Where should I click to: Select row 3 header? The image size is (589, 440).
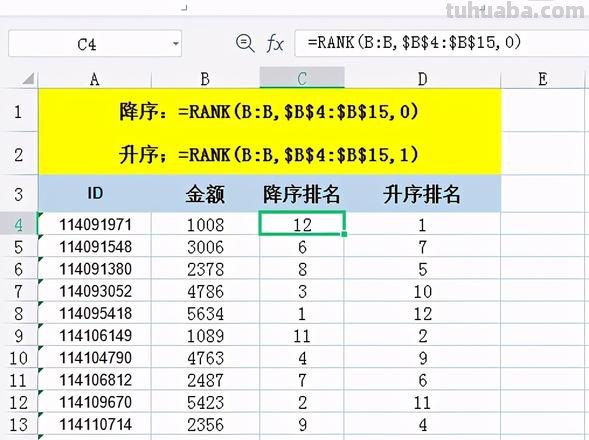(x=19, y=194)
